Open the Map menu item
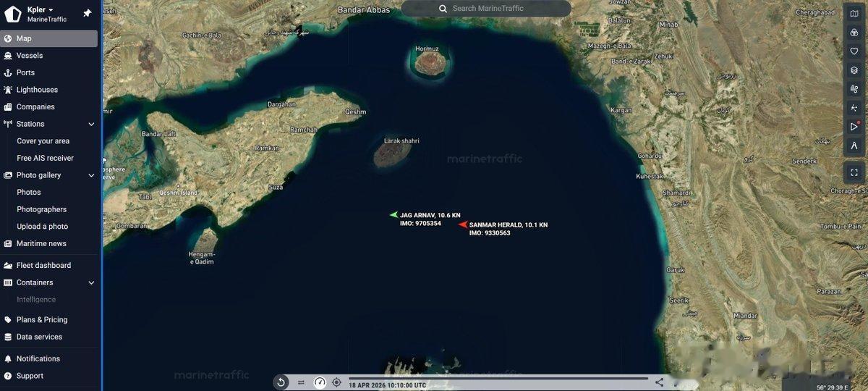The image size is (868, 391). [x=49, y=38]
